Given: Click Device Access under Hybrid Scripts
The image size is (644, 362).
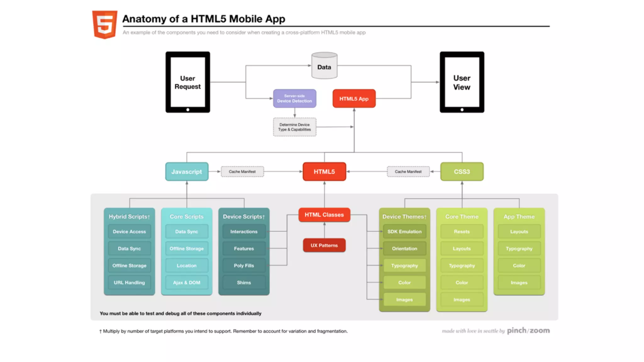Looking at the screenshot, I should pyautogui.click(x=129, y=232).
